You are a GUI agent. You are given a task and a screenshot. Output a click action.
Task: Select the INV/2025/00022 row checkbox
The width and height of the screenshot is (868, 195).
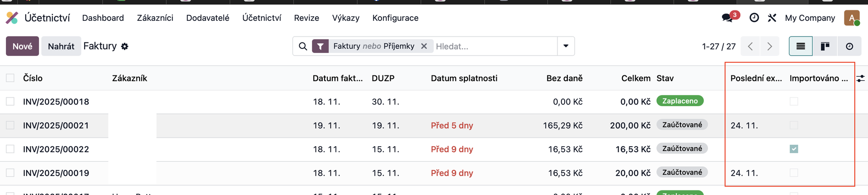10,149
